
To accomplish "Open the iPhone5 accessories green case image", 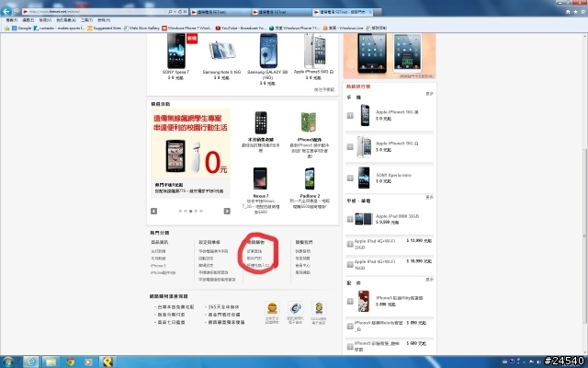I will click(309, 122).
